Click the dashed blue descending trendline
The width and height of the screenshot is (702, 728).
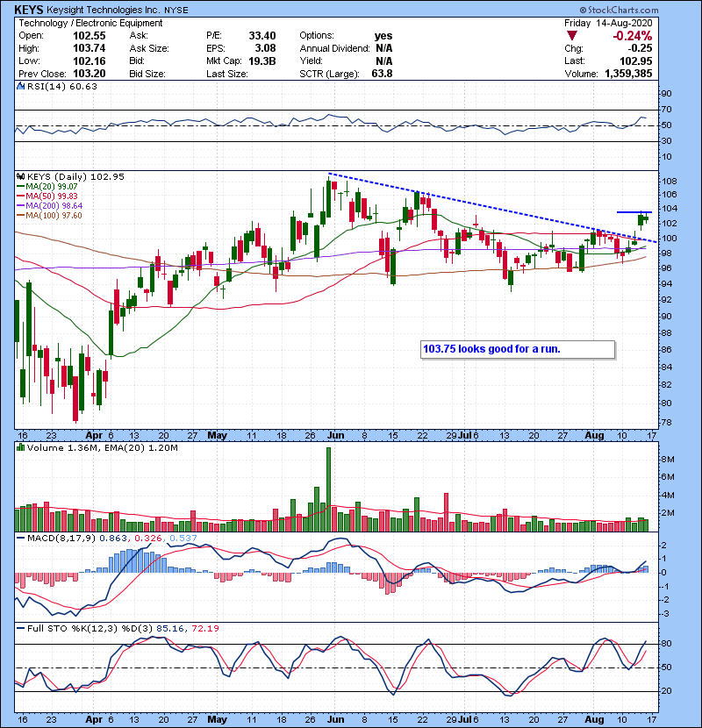click(x=492, y=208)
